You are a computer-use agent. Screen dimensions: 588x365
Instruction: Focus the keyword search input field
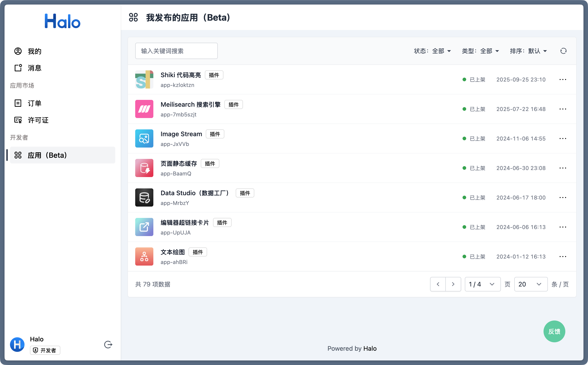pyautogui.click(x=176, y=51)
